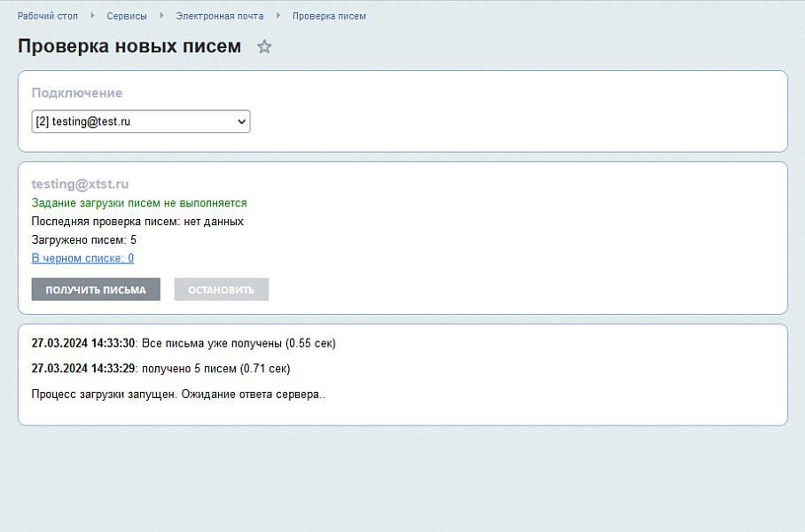Click the Остановить button

(x=221, y=290)
